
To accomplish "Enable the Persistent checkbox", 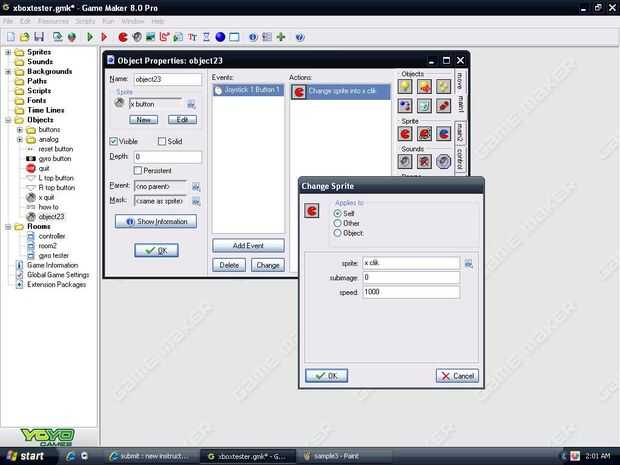I will (138, 170).
